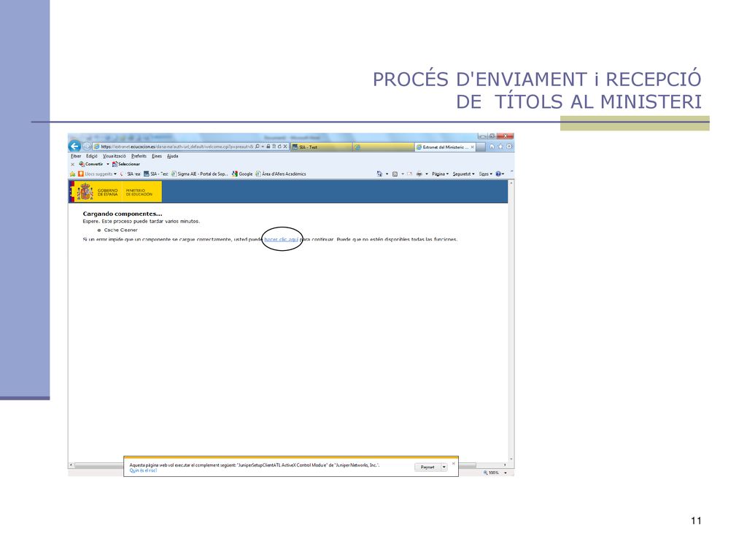The image size is (747, 560).
Task: Click 'Cargando componentes...' heading text
Action: (123, 214)
